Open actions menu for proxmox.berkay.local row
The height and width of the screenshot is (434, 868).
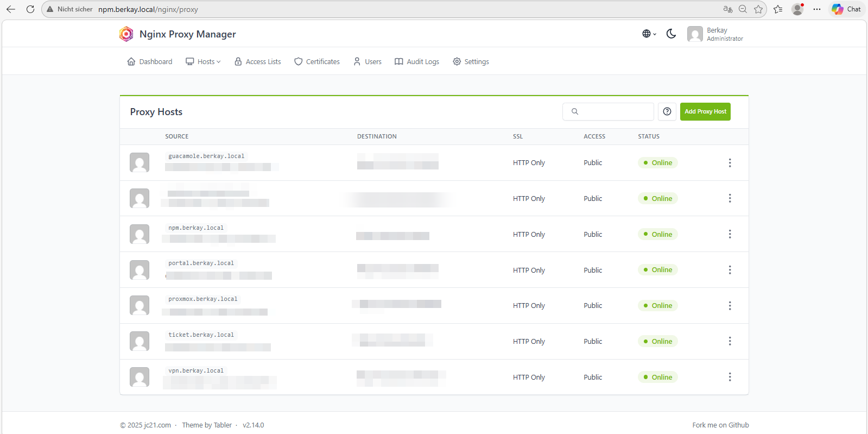730,306
